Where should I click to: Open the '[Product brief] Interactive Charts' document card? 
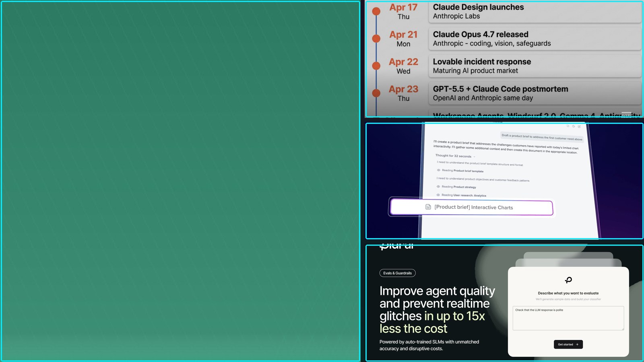(472, 208)
